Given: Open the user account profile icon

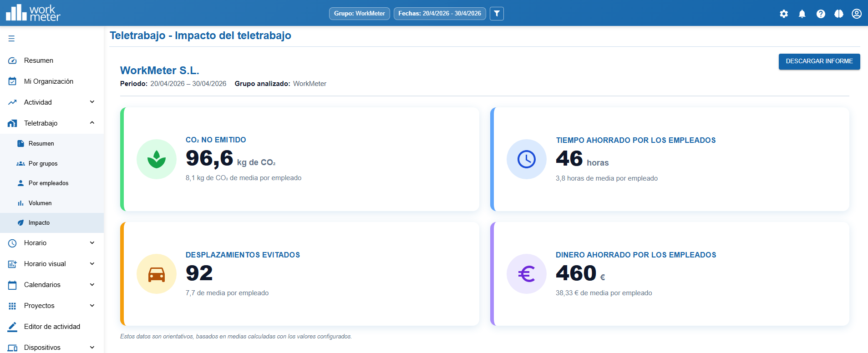Looking at the screenshot, I should tap(857, 14).
